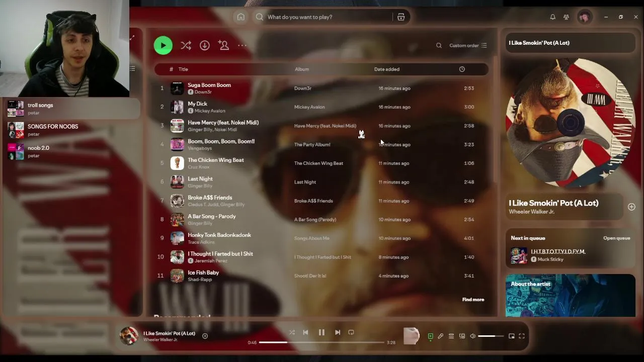Expand Your Library sidebar arrow

pyautogui.click(x=132, y=38)
